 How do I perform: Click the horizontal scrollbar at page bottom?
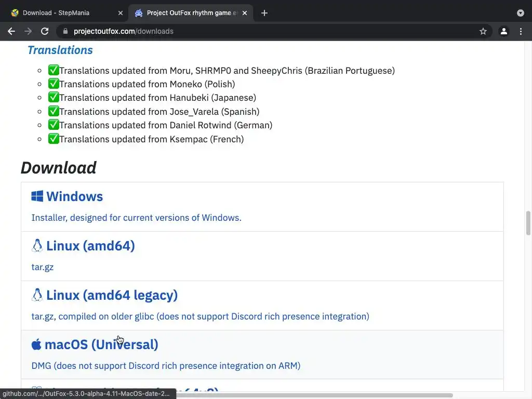point(314,395)
